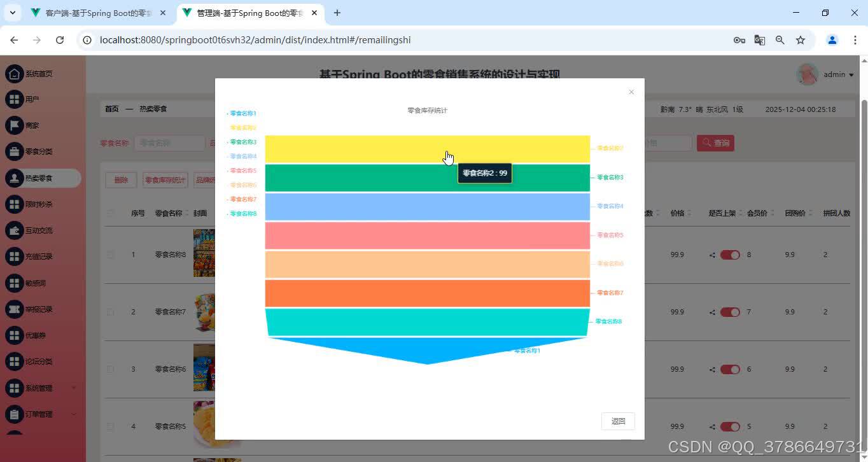Click the 热卖零食 person icon
This screenshot has height=462, width=868.
tap(14, 179)
